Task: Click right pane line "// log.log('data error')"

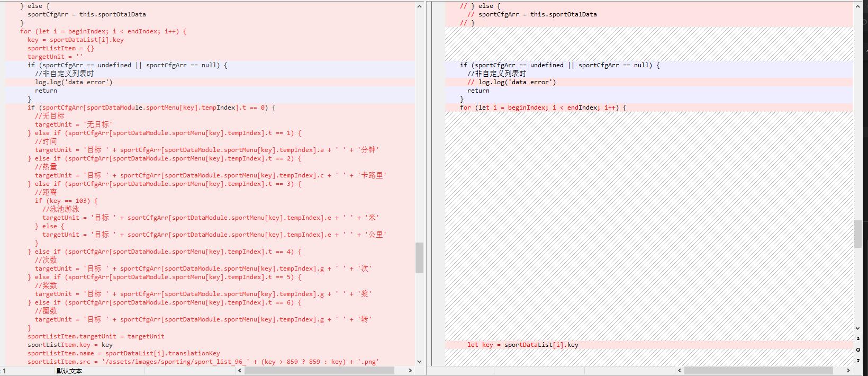Action: (x=511, y=82)
